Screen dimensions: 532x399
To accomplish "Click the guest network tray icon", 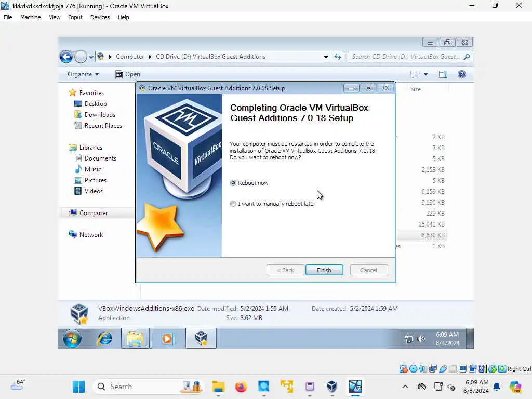I will point(409,339).
